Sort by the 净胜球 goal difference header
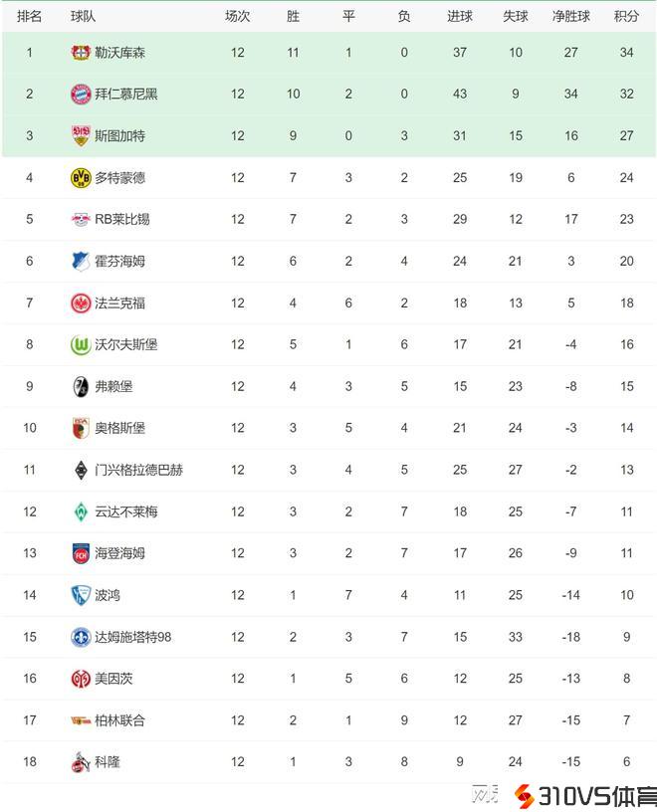 pyautogui.click(x=570, y=16)
